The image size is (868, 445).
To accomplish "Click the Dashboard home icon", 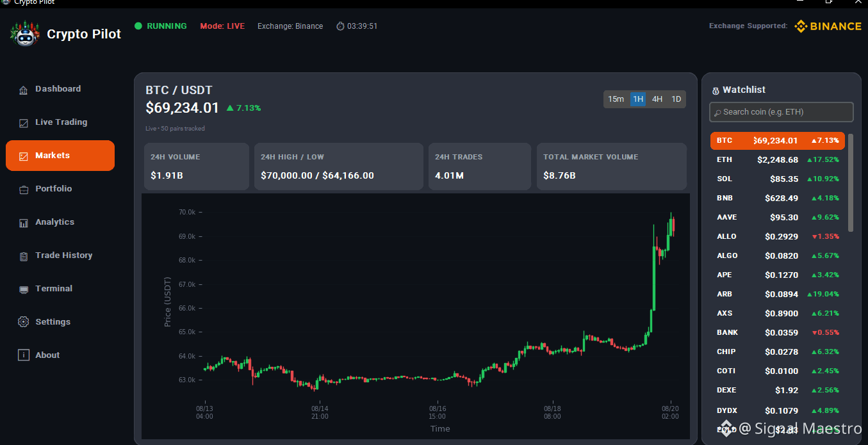I will point(24,90).
